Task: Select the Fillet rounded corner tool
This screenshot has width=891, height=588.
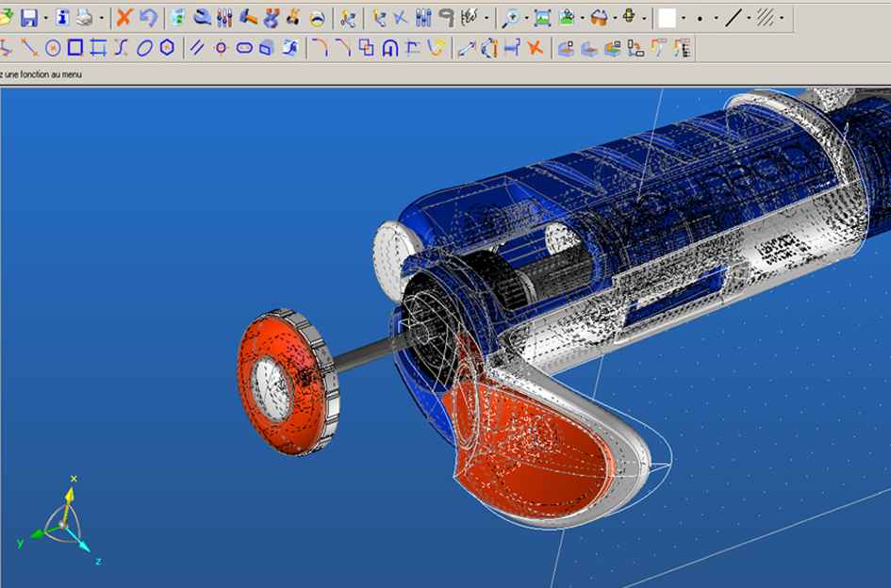Action: (x=321, y=48)
